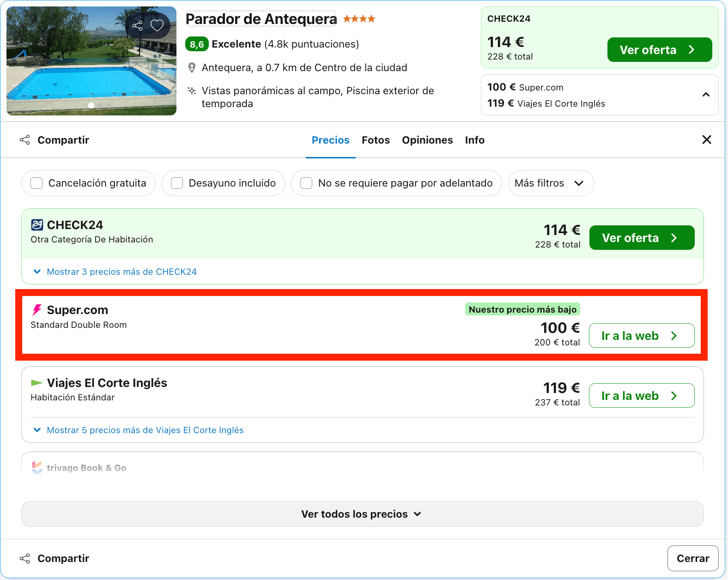Click the Standard Double Room text
Screen dimensions: 728x580
click(x=79, y=325)
